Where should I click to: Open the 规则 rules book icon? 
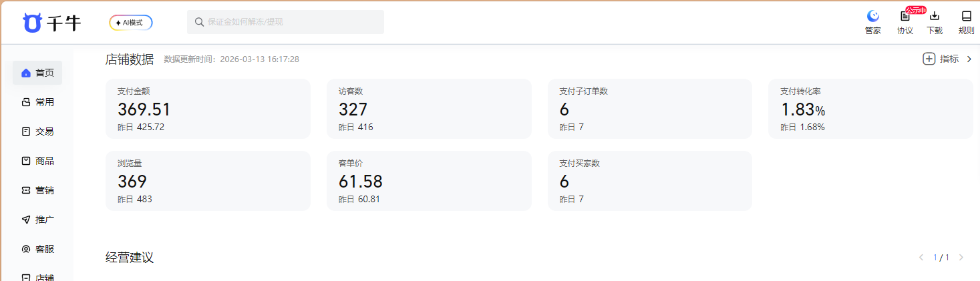[966, 16]
